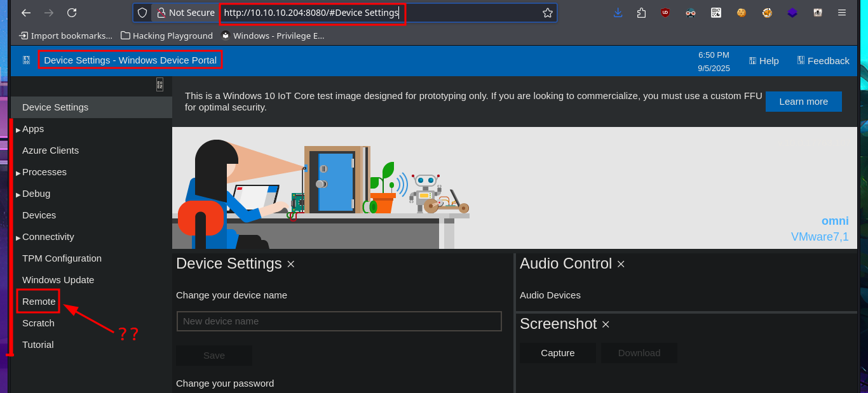Open the Remote sidebar item
The width and height of the screenshot is (868, 393).
tap(39, 302)
